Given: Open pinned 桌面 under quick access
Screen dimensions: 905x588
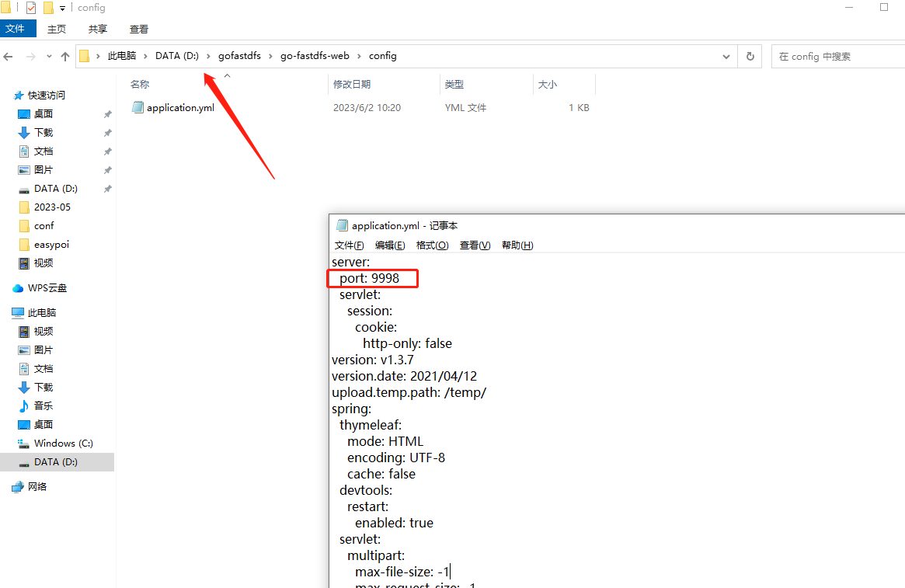Looking at the screenshot, I should pyautogui.click(x=44, y=113).
